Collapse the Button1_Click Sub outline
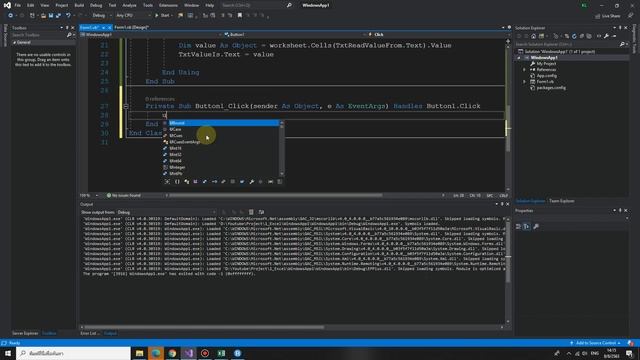 pyautogui.click(x=126, y=106)
